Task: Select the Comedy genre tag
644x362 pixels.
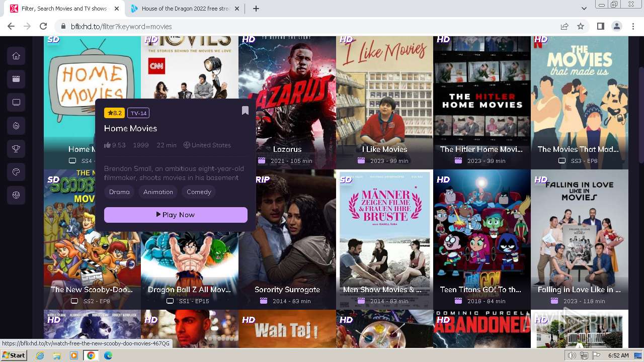Action: (199, 192)
